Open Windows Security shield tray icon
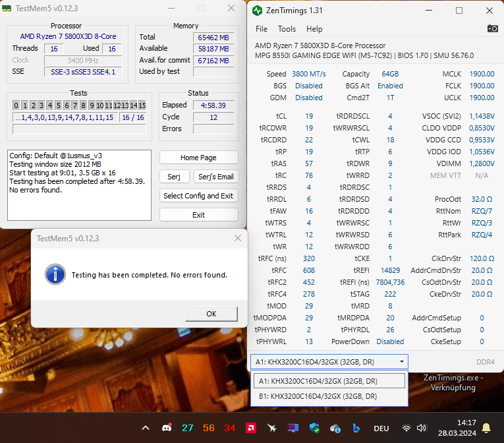Screen dimensions: 504x443 (x=314, y=428)
